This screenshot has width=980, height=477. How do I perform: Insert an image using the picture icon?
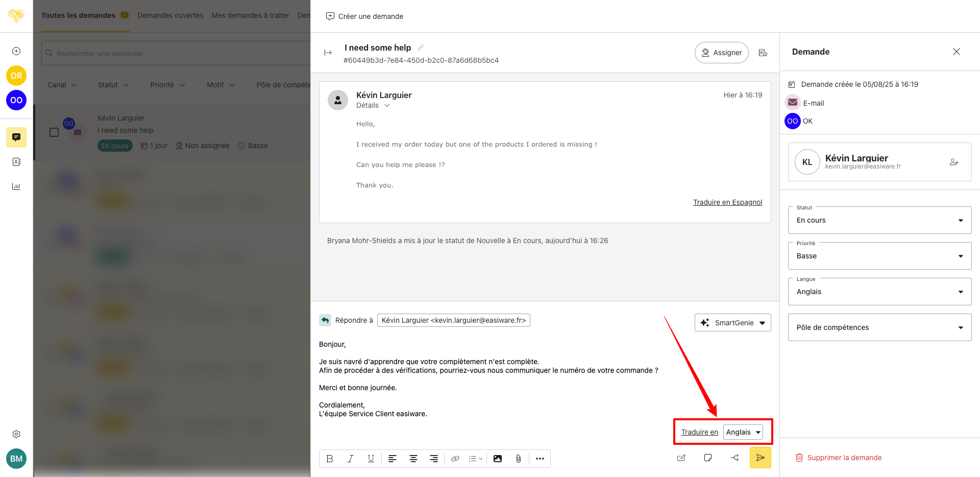coord(497,459)
